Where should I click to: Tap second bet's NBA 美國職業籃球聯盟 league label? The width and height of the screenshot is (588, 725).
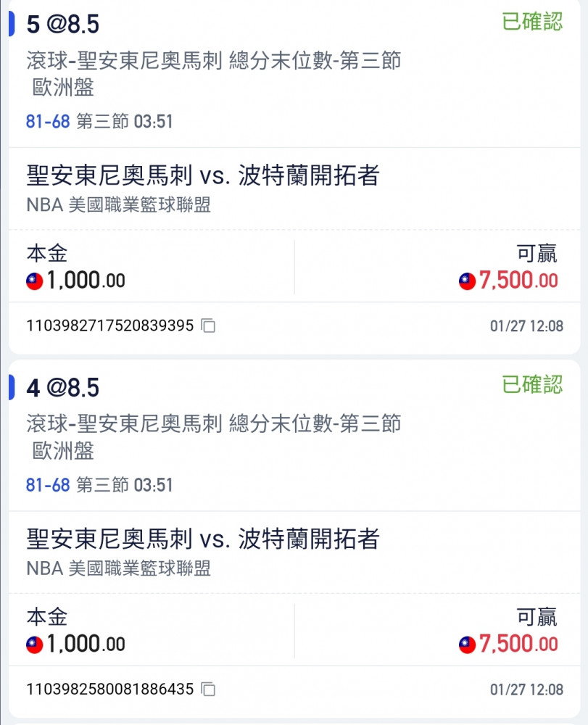pyautogui.click(x=119, y=568)
